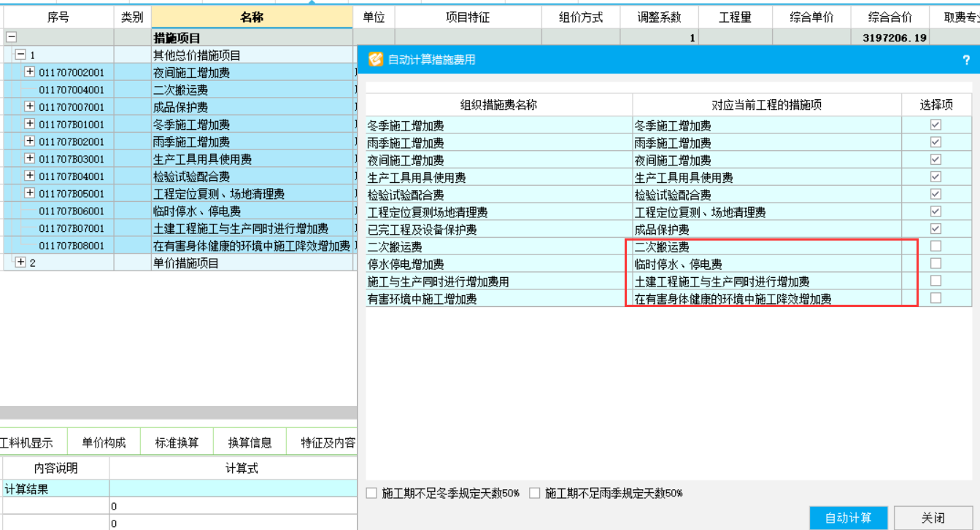Screen dimensions: 980x530
Task: Select row 011707B08001 in tree
Action: point(179,246)
